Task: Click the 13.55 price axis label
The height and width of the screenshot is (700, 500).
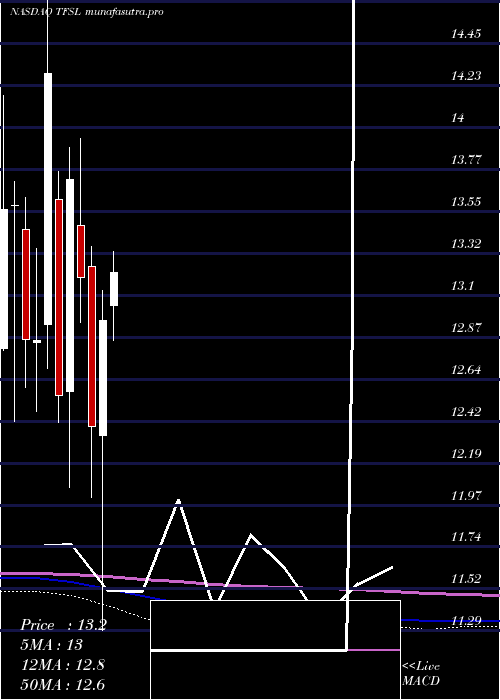Action: 466,201
